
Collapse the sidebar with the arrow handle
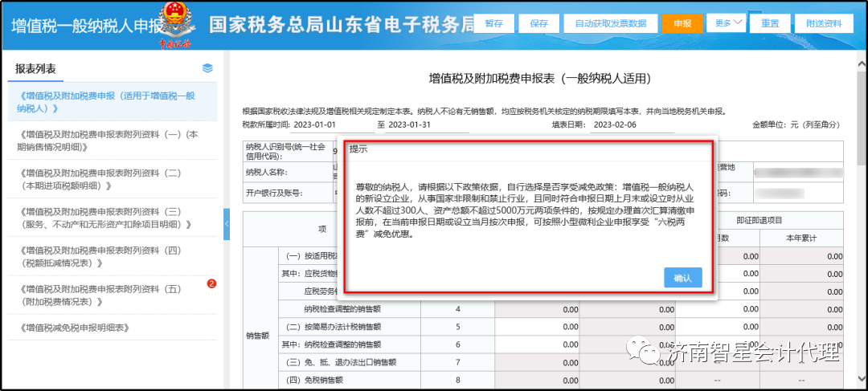click(227, 224)
